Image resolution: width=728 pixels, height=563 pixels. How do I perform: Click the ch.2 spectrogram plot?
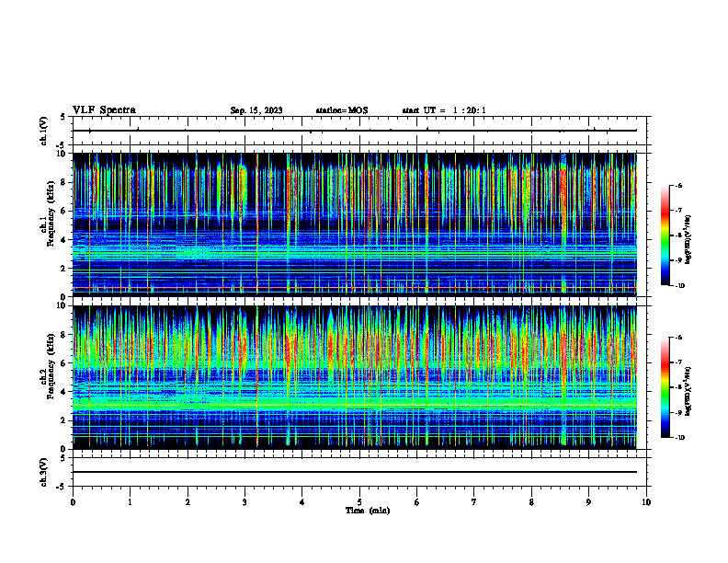click(x=355, y=377)
